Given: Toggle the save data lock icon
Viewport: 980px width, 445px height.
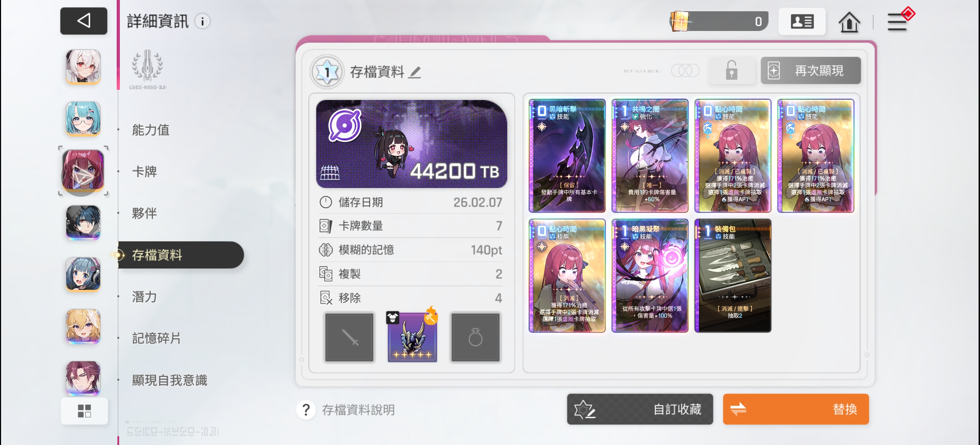Looking at the screenshot, I should click(731, 71).
